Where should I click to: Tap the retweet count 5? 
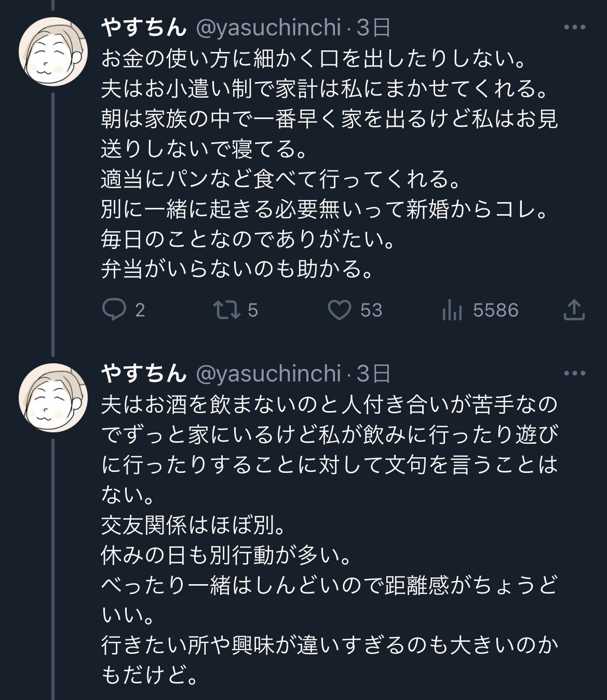point(252,310)
